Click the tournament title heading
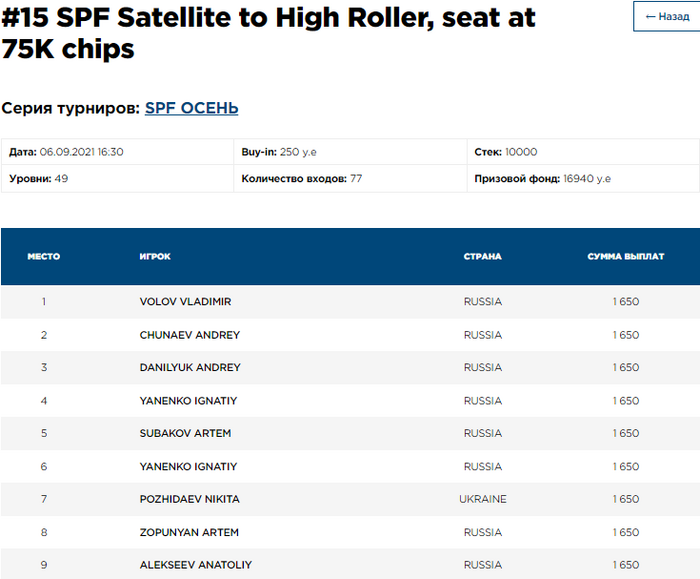 click(x=268, y=32)
